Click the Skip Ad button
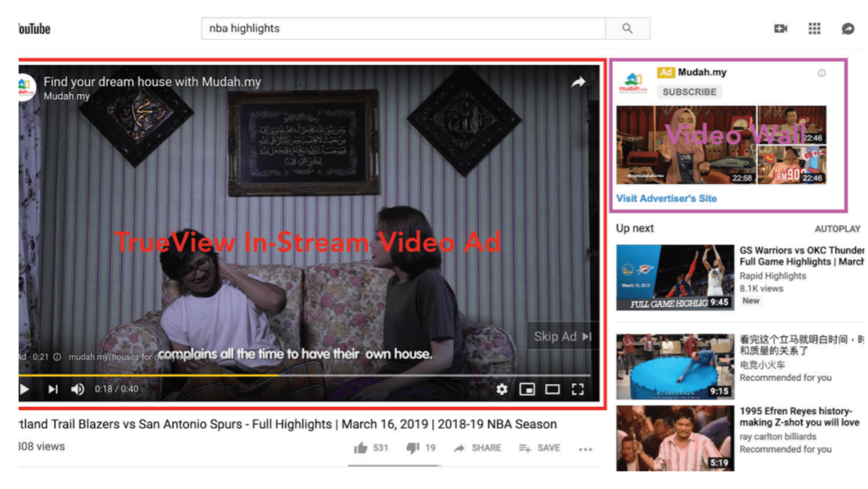Image resolution: width=868 pixels, height=489 pixels. click(563, 336)
